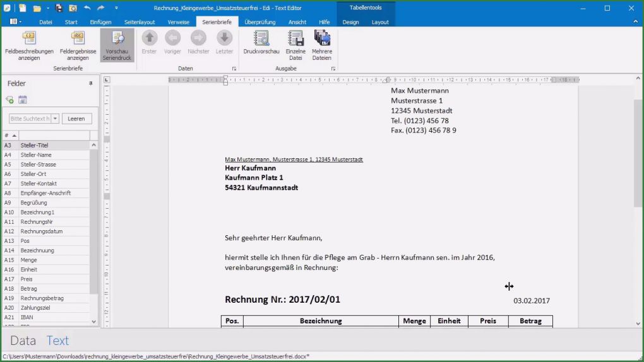Image resolution: width=644 pixels, height=362 pixels.
Task: Switch to the Data view at bottom
Action: (x=23, y=341)
